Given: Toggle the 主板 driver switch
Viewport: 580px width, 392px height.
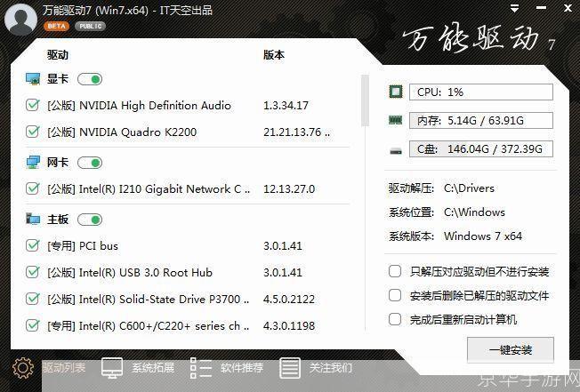Looking at the screenshot, I should coord(90,220).
